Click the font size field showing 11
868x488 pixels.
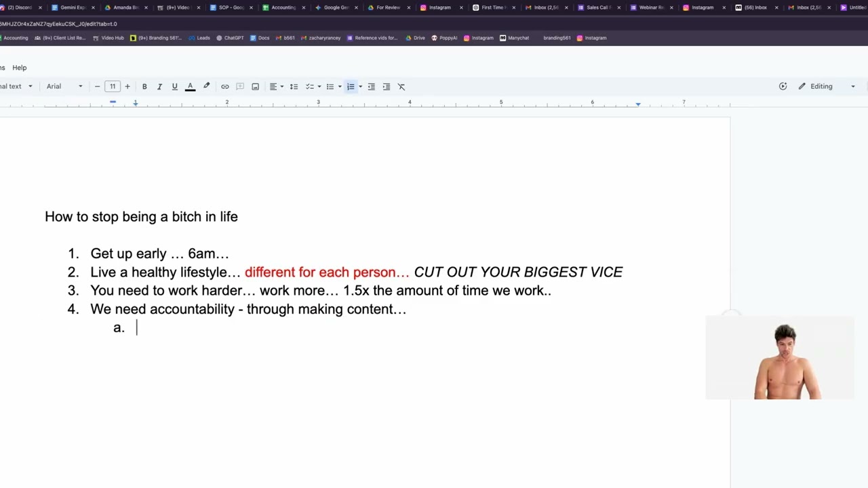(x=113, y=86)
